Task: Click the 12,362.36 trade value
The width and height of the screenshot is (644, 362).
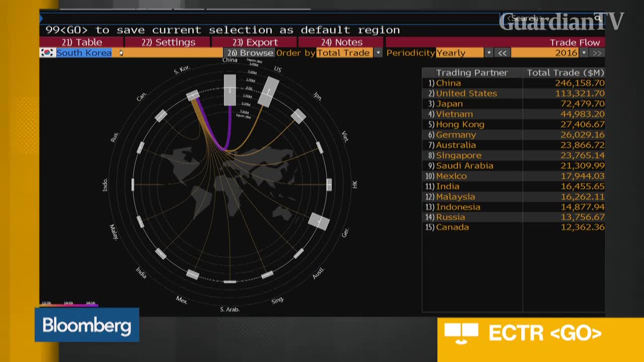Action: tap(583, 227)
